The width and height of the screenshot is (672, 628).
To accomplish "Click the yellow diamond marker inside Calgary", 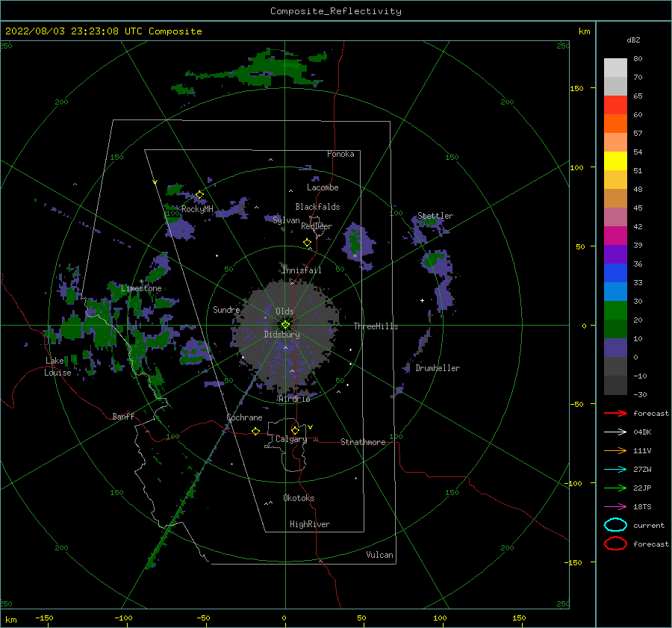I will coord(295,430).
